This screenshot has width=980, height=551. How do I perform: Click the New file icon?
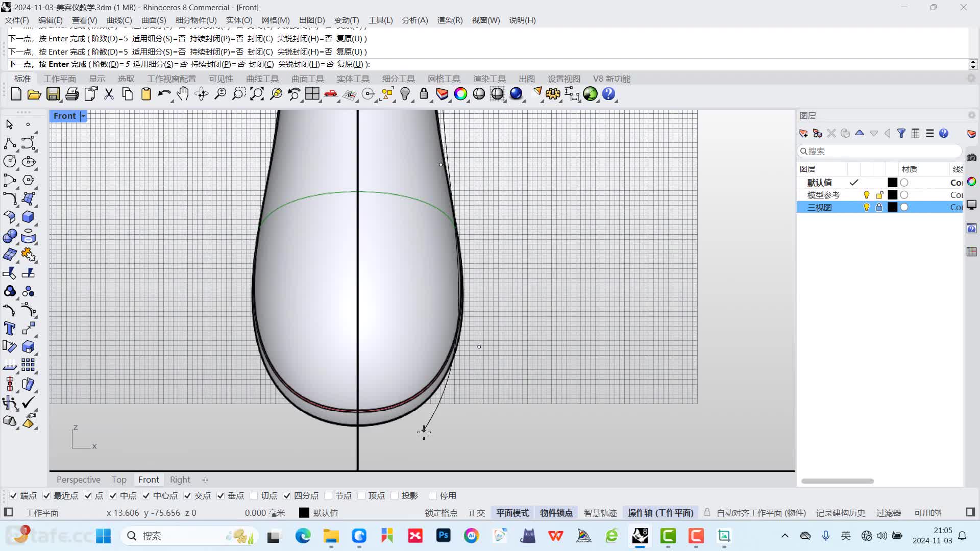16,94
